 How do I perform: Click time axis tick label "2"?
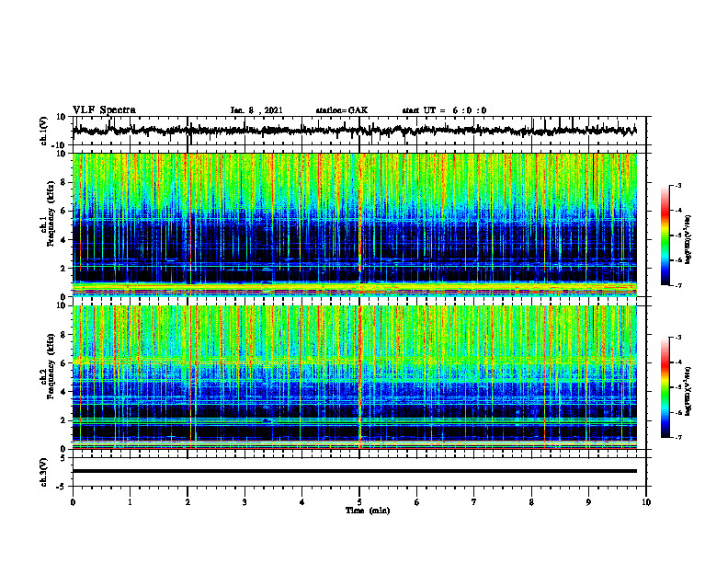188,502
